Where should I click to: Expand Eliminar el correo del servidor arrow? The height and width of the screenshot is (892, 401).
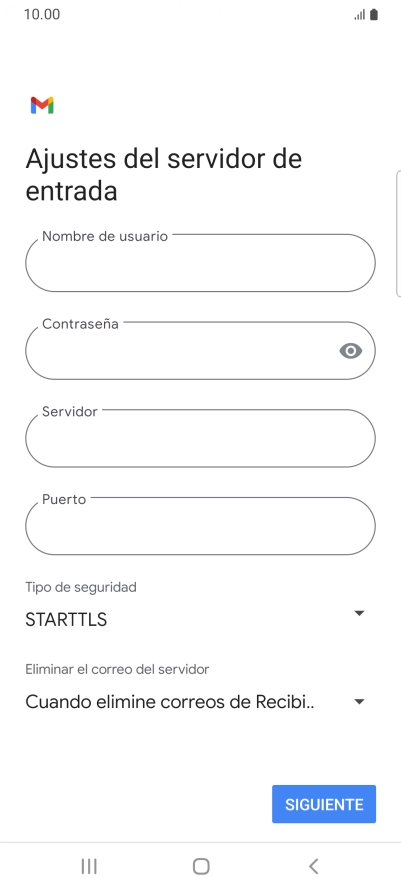(x=359, y=701)
